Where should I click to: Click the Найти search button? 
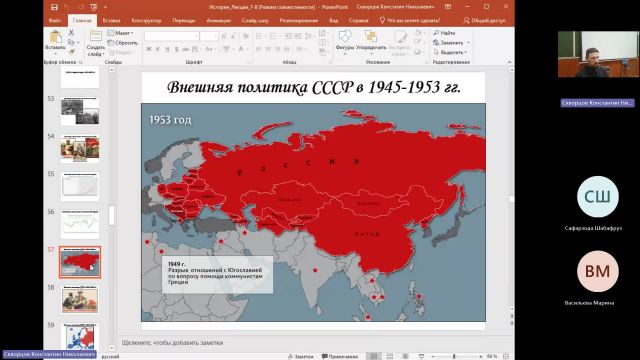coord(444,33)
